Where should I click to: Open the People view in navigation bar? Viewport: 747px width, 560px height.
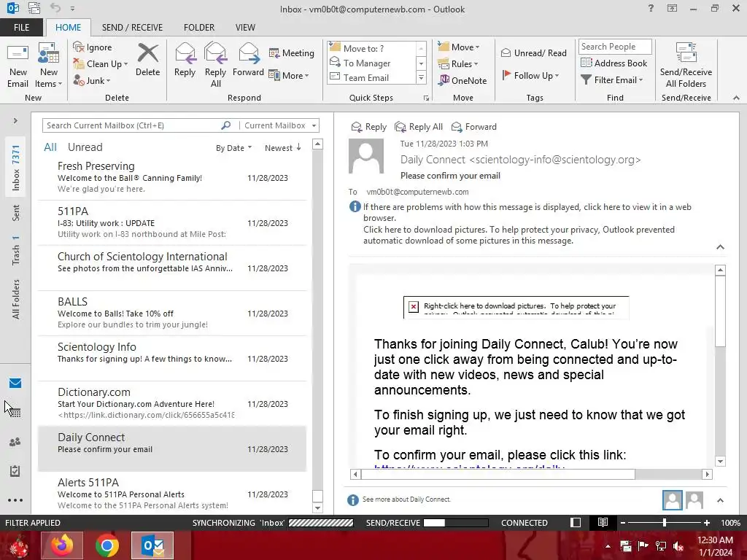(x=15, y=442)
